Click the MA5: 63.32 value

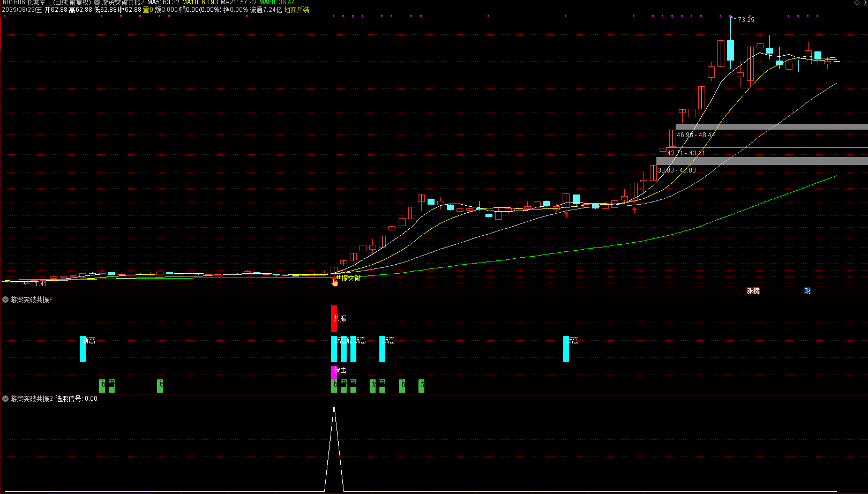point(163,3)
